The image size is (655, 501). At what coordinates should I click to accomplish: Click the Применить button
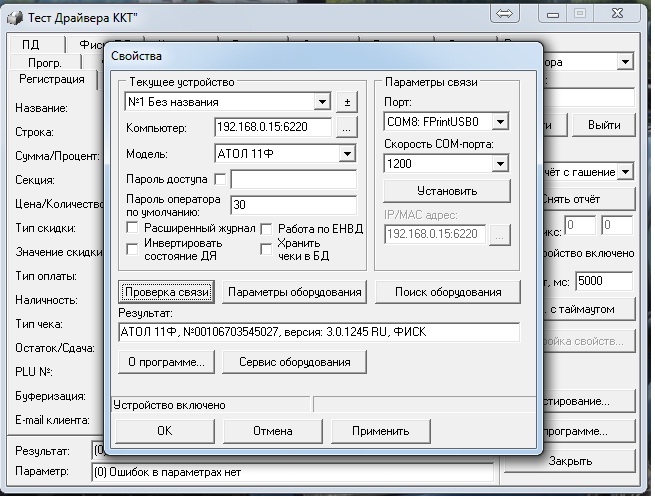(x=381, y=431)
